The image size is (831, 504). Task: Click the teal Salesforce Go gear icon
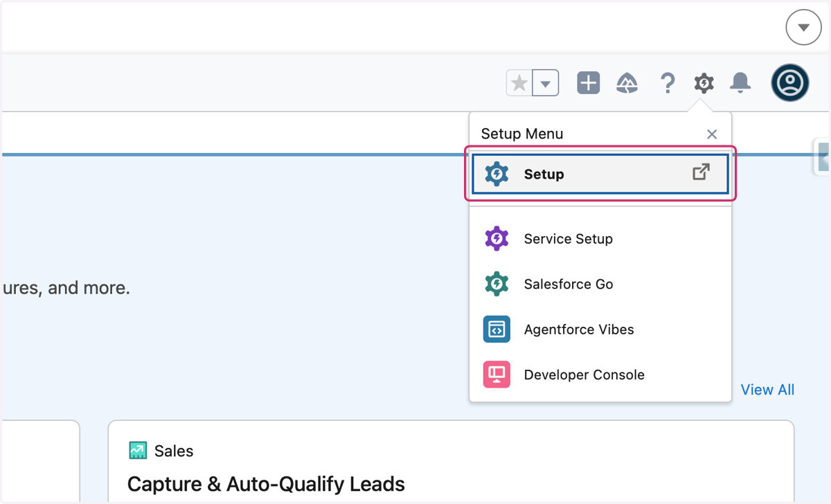[497, 285]
